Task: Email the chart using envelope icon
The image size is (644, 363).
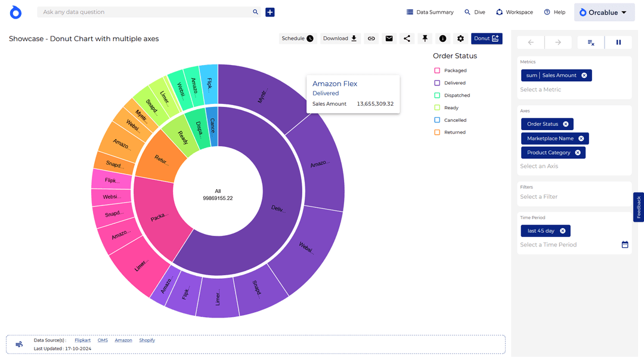Action: click(x=389, y=39)
